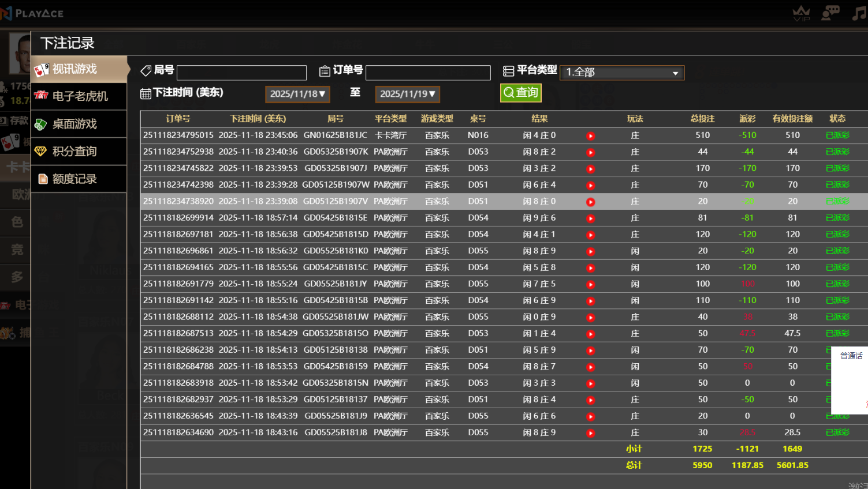
Task: Play replay for table N016 round
Action: tap(590, 136)
